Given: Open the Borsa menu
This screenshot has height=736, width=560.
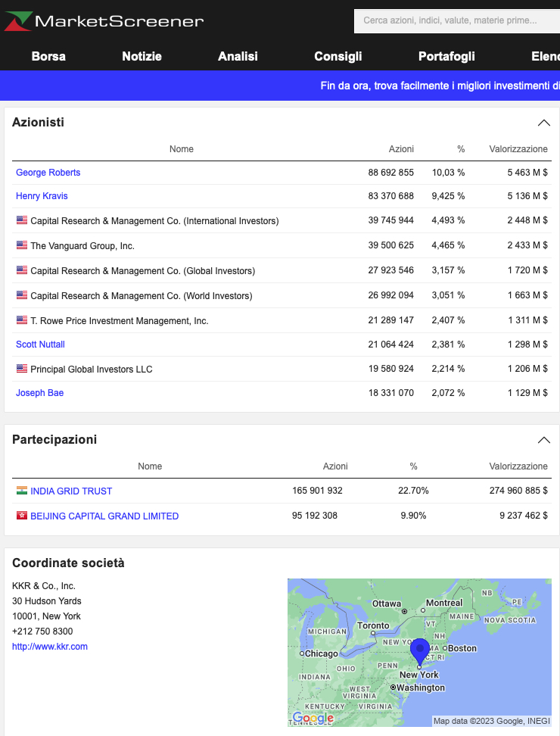Looking at the screenshot, I should click(48, 56).
